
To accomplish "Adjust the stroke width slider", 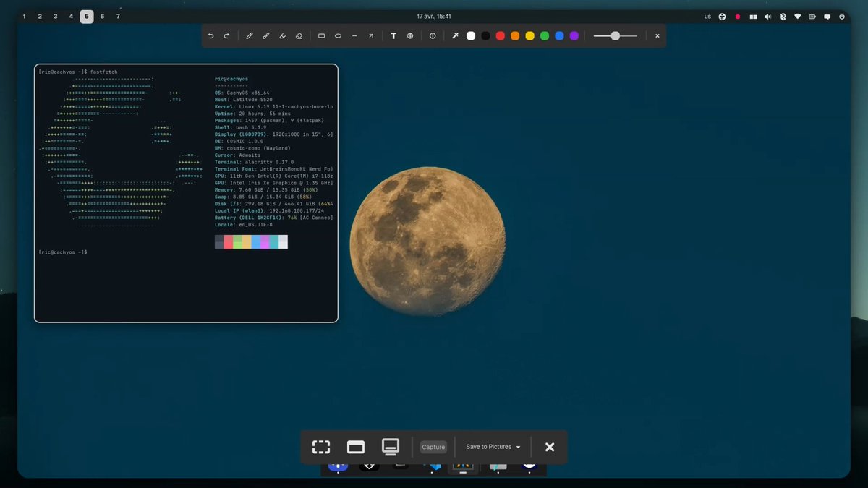I will point(616,35).
